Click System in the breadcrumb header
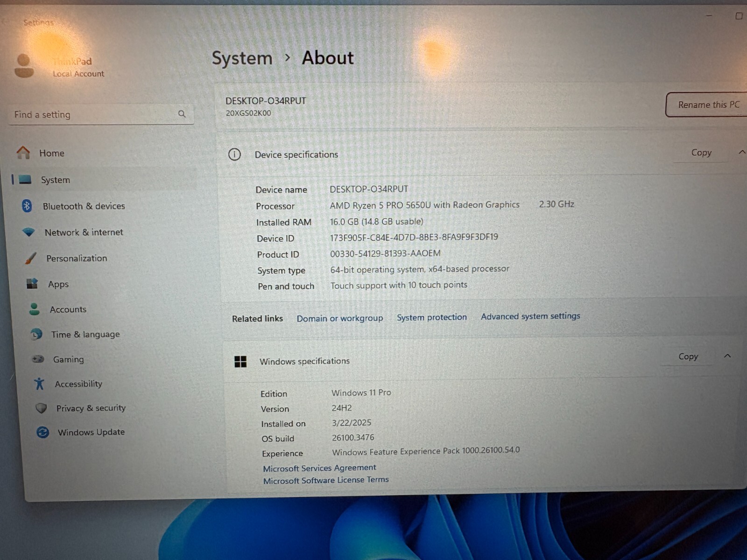This screenshot has height=560, width=747. (242, 58)
